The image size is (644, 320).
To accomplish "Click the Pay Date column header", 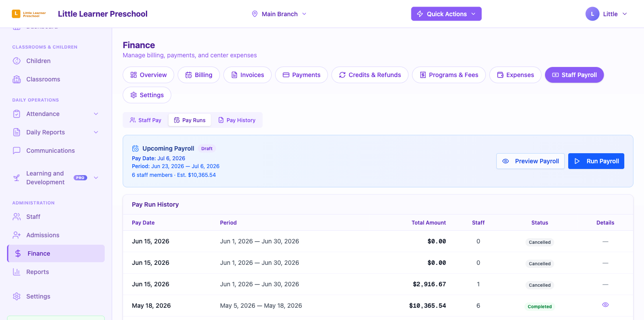I will coord(143,223).
